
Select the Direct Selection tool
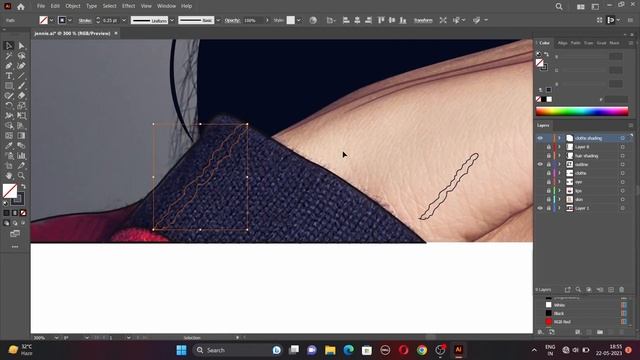21,46
